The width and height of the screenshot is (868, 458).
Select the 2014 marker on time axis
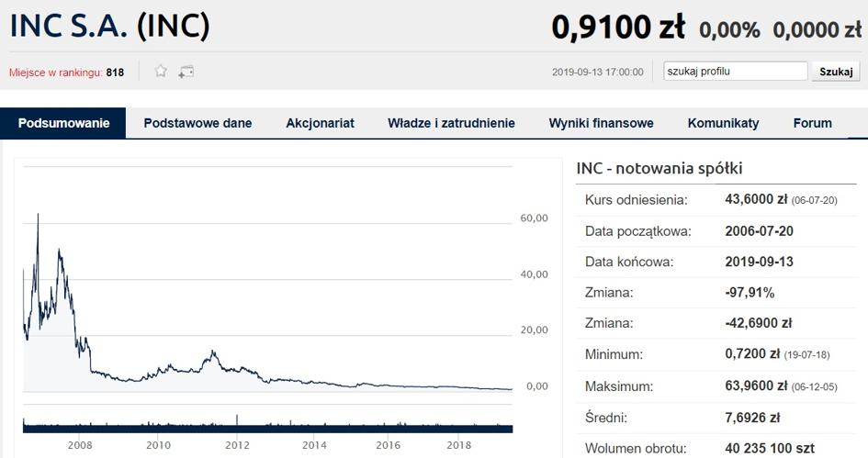(x=314, y=445)
